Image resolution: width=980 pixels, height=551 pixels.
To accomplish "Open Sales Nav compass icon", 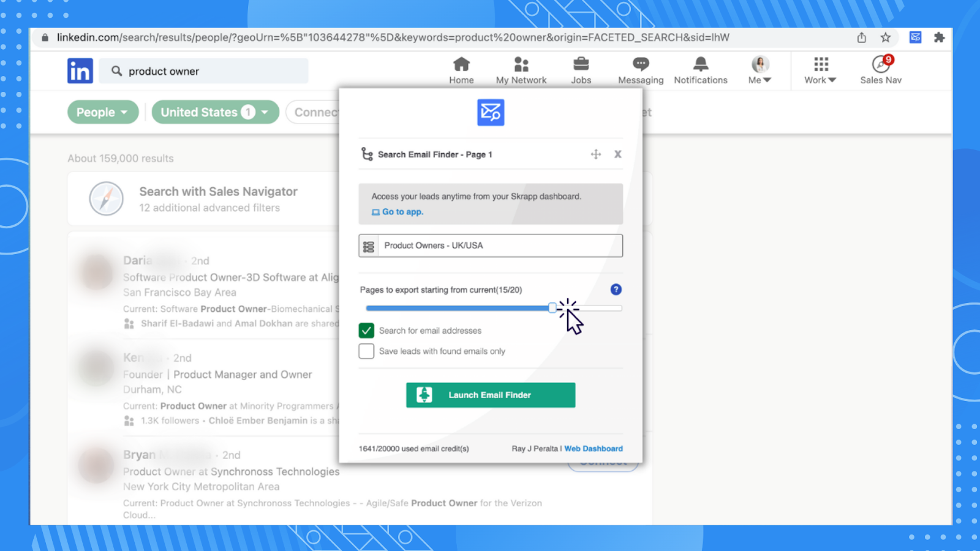I will coord(881,64).
